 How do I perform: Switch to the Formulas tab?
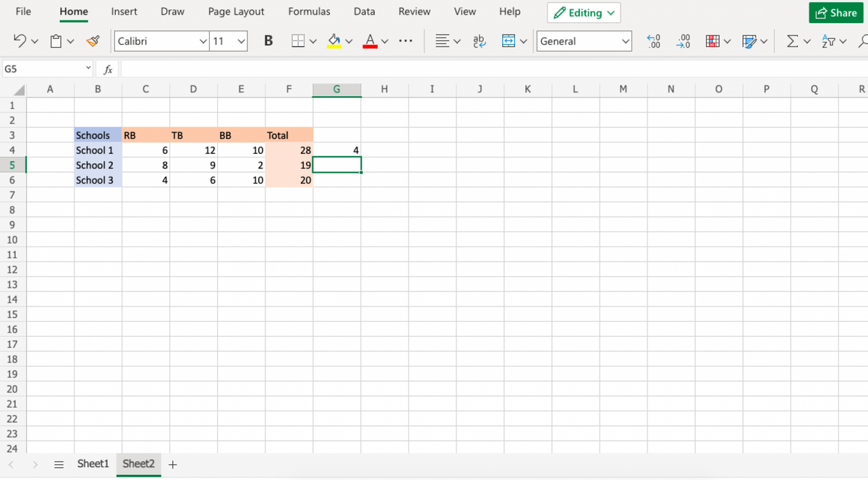(309, 12)
